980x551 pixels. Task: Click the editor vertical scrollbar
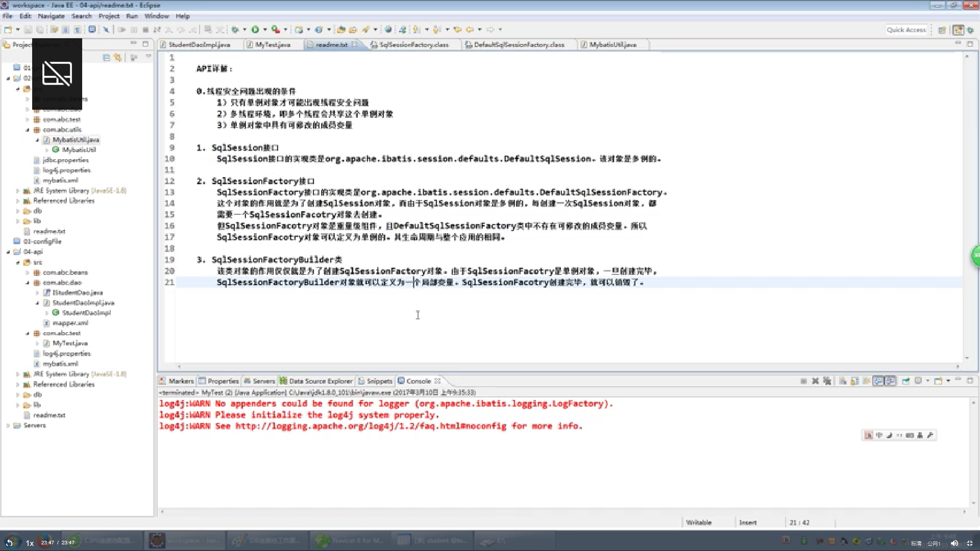click(967, 207)
